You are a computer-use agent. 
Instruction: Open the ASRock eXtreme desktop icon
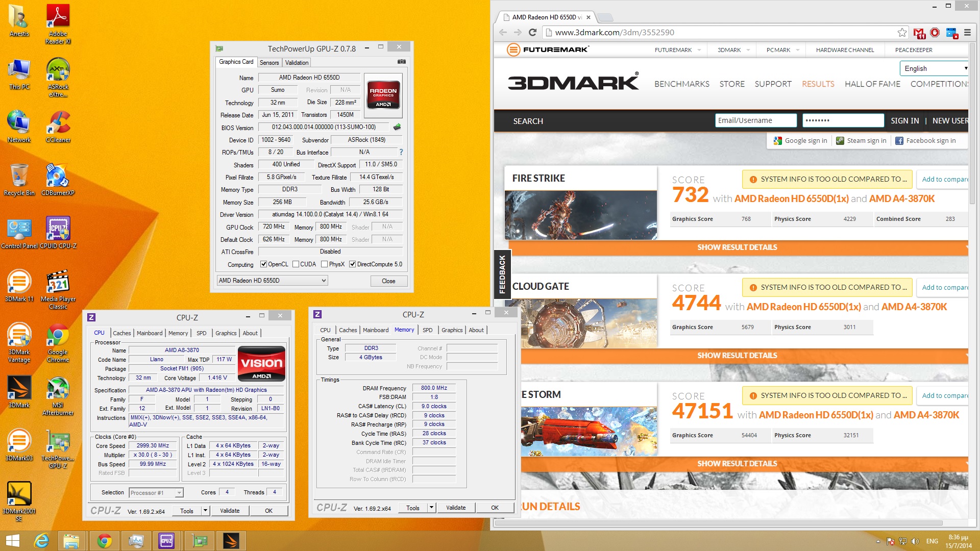tap(58, 77)
